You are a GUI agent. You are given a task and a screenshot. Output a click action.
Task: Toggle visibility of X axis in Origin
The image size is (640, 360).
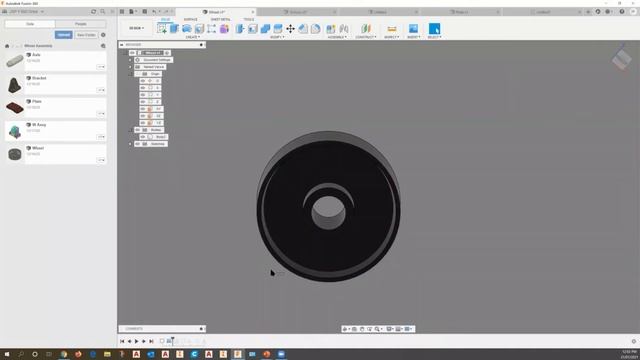143,88
